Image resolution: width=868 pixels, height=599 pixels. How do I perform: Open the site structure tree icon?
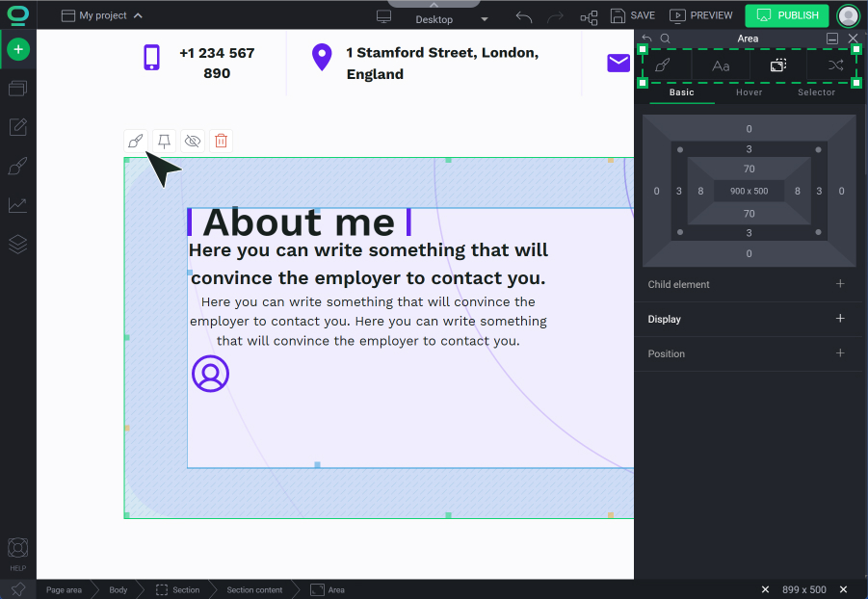[589, 17]
